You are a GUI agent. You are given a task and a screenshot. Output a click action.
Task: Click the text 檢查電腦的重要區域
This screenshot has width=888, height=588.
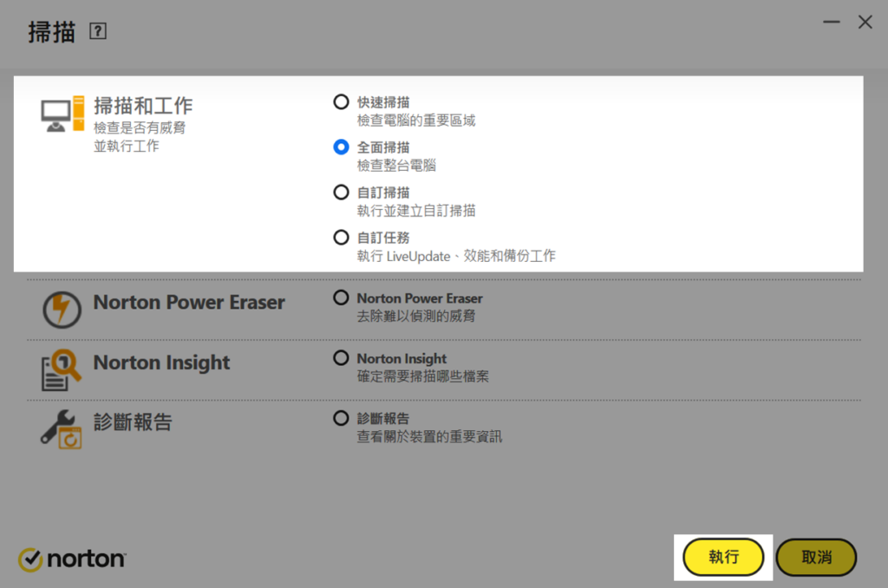pos(416,120)
